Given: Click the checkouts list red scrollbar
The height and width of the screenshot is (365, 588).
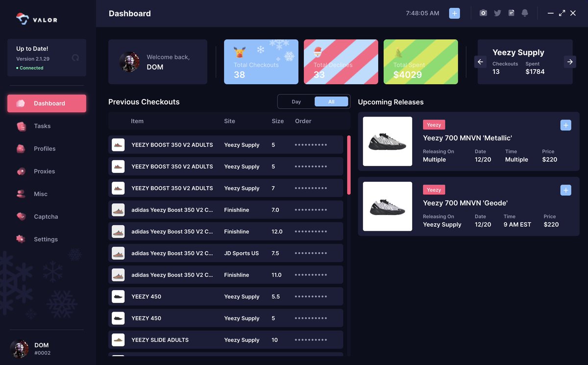Looking at the screenshot, I should [x=349, y=165].
